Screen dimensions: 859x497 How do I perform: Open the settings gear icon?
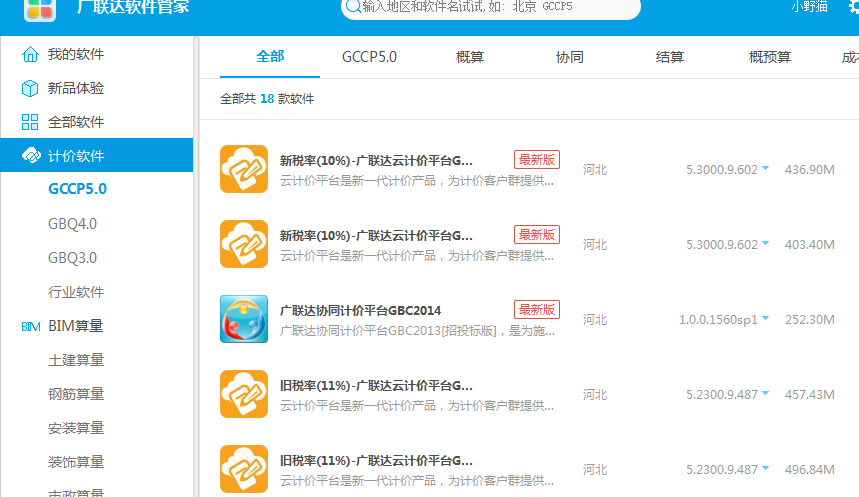[854, 7]
